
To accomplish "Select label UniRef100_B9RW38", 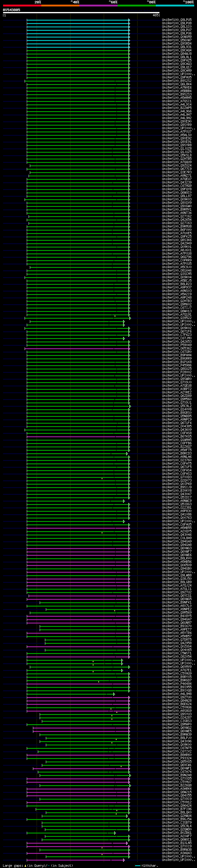I will (x=177, y=850).
